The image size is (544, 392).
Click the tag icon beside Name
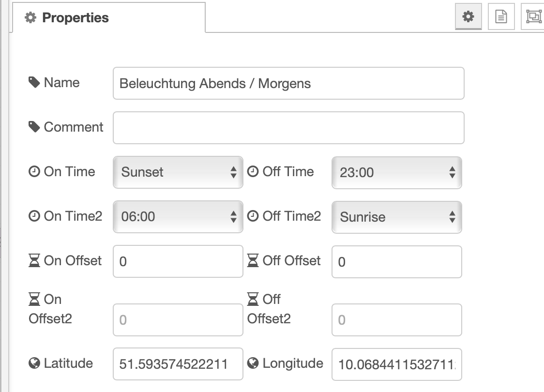(x=34, y=82)
